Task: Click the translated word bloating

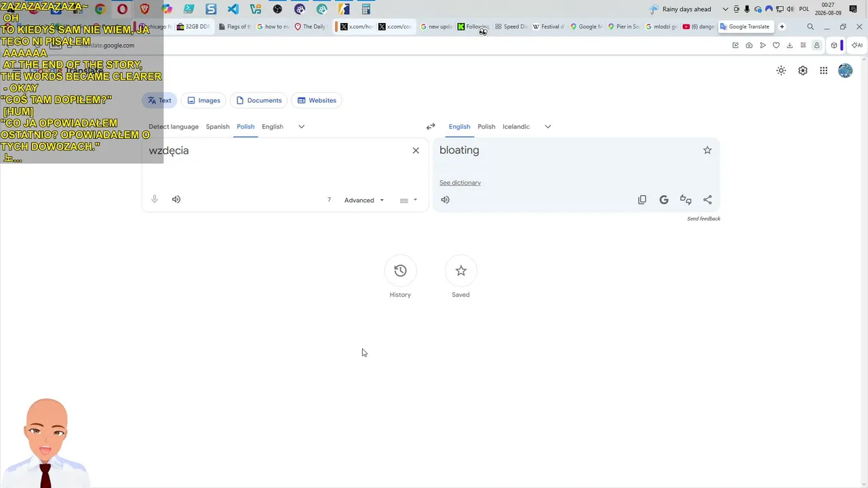Action: point(459,150)
